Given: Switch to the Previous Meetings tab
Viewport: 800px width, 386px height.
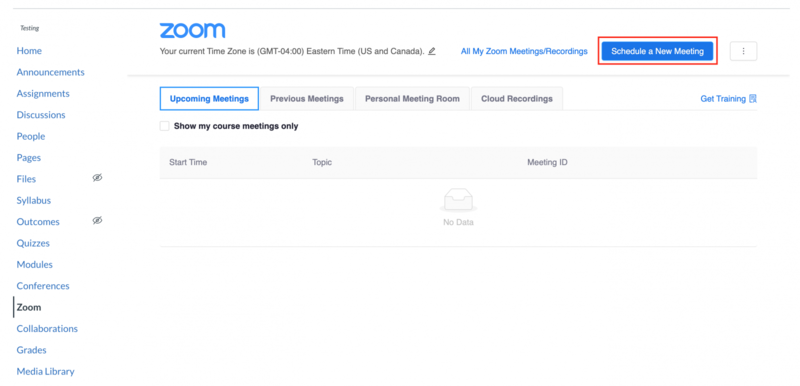Looking at the screenshot, I should coord(307,99).
